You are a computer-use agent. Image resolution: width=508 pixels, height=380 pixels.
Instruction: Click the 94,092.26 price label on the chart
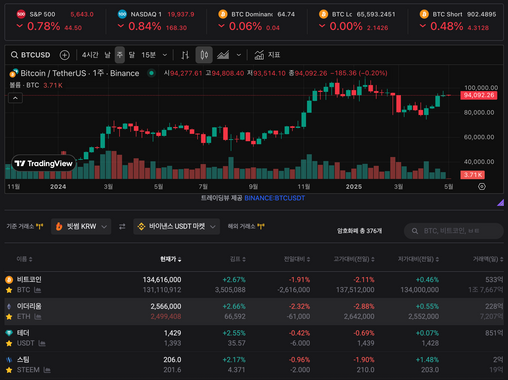tap(479, 95)
